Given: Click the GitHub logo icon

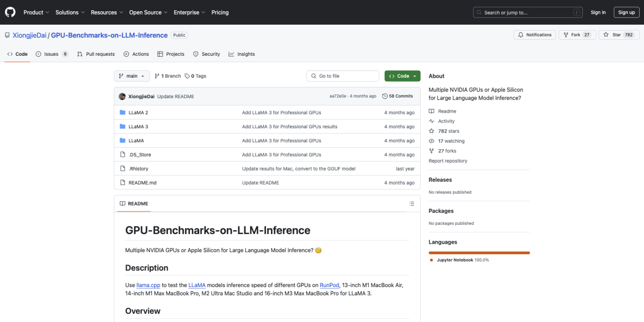Looking at the screenshot, I should [11, 12].
